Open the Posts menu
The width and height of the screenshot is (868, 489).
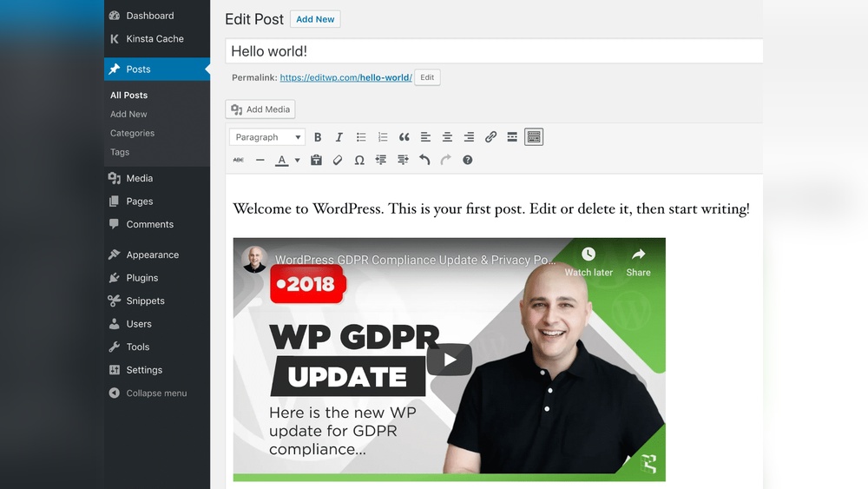156,69
